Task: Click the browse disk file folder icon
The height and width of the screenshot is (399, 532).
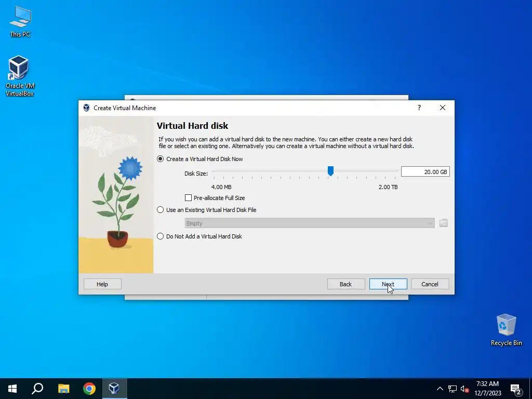Action: [444, 223]
